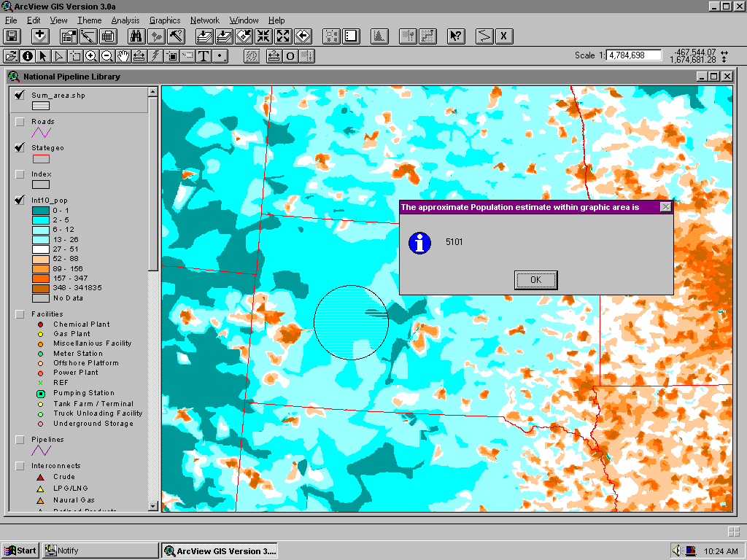This screenshot has height=560, width=747.
Task: Check the Facilities theme checkbox
Action: (20, 314)
